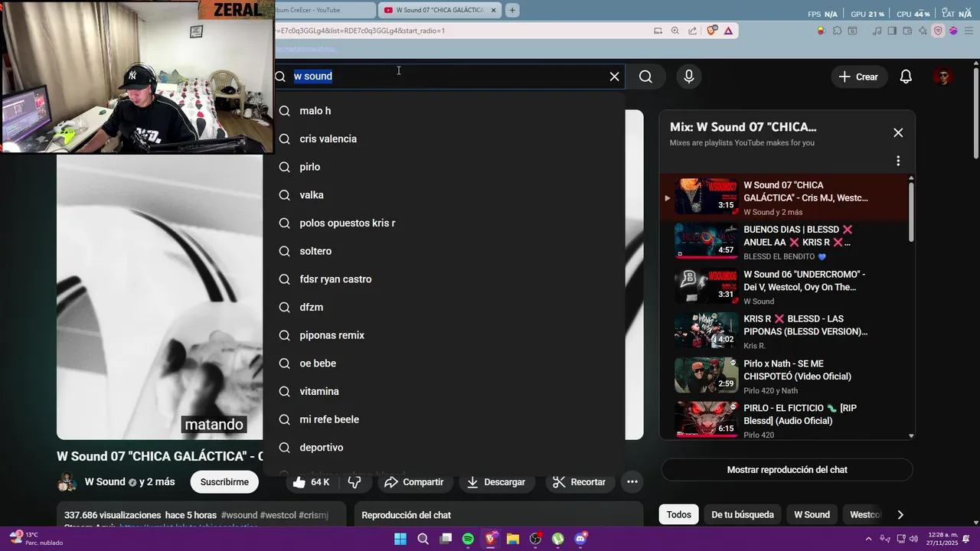The image size is (980, 551).
Task: Click Mix playlist scrollbar down arrow
Action: coord(911,435)
